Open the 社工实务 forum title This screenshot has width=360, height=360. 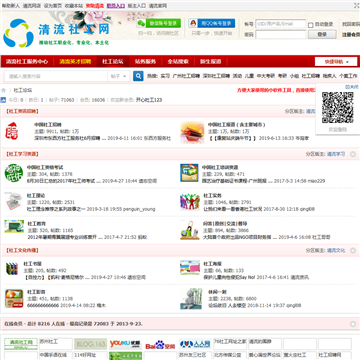coord(212,195)
